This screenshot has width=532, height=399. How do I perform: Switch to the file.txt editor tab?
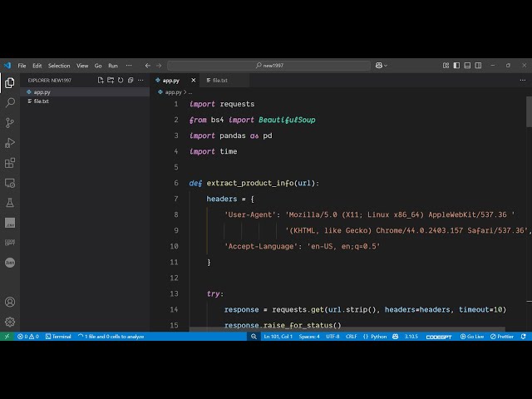[x=219, y=81]
